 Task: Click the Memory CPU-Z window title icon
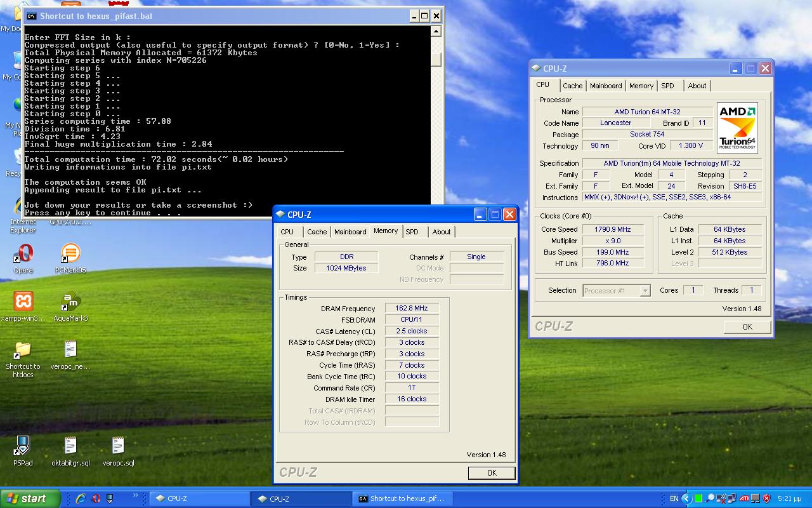click(x=280, y=215)
